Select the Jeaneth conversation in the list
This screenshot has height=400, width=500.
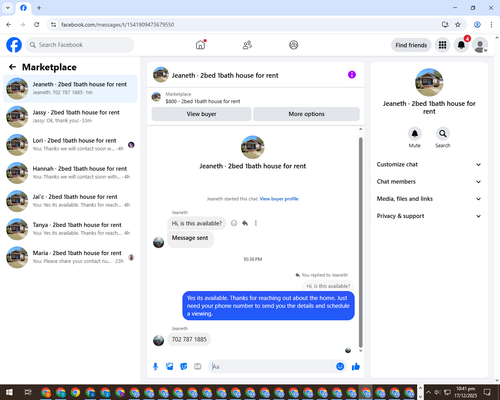point(70,88)
